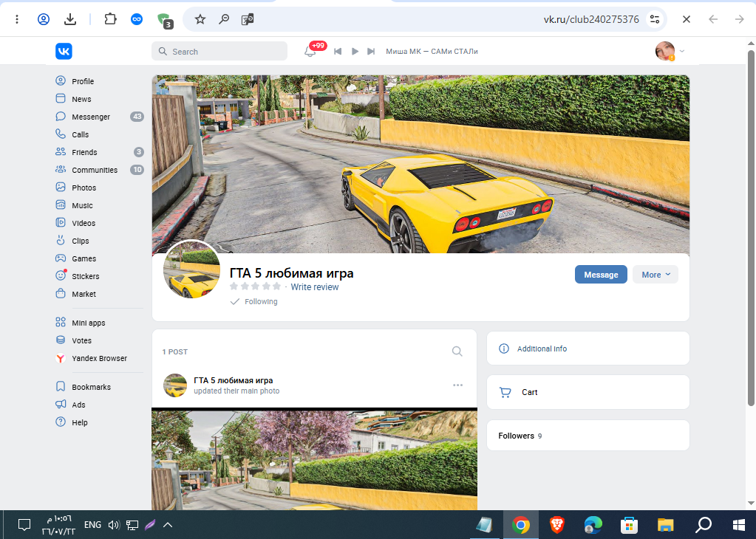756x539 pixels.
Task: Search posts with the magnifier icon
Action: 457,351
